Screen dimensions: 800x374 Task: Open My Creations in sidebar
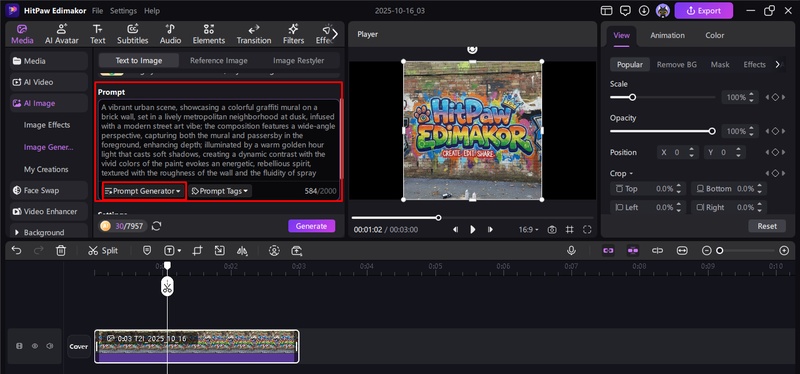coord(46,169)
